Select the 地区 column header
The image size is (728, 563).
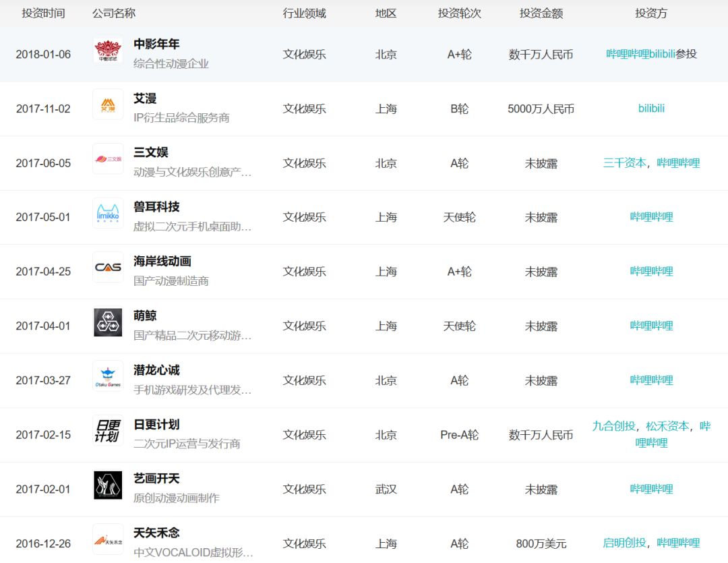pos(386,13)
